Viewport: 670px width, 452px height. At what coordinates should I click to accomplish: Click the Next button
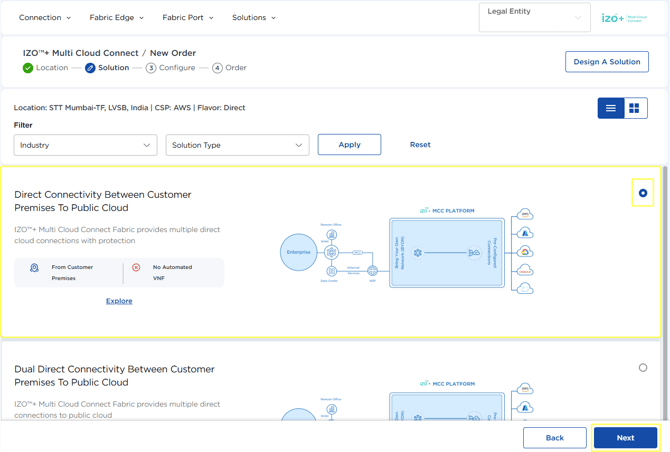[625, 438]
